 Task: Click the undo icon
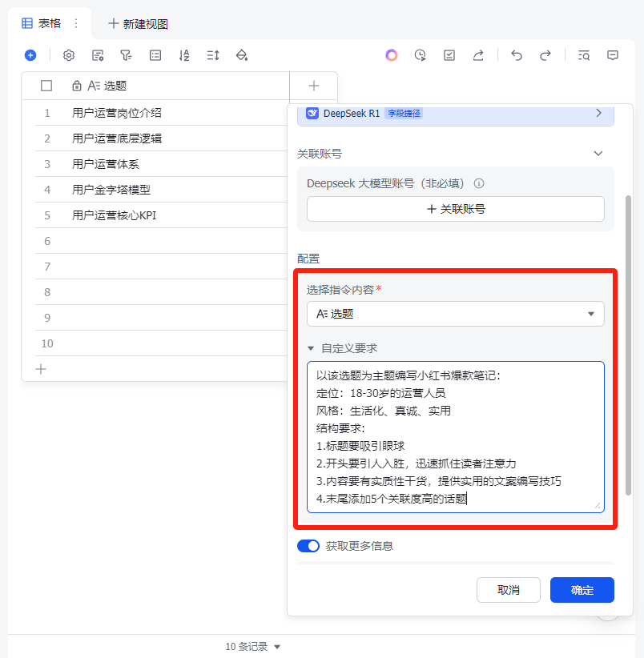point(517,55)
